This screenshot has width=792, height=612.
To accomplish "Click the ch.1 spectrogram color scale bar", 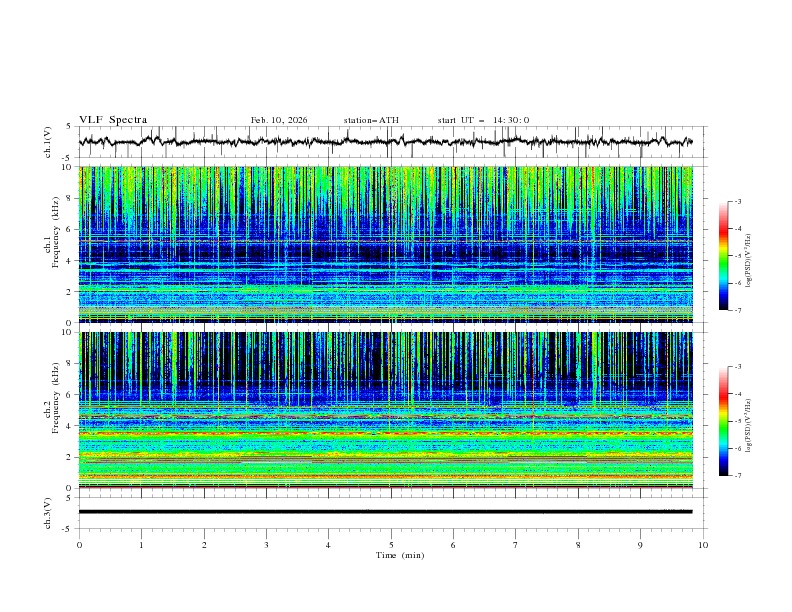I will (x=724, y=256).
